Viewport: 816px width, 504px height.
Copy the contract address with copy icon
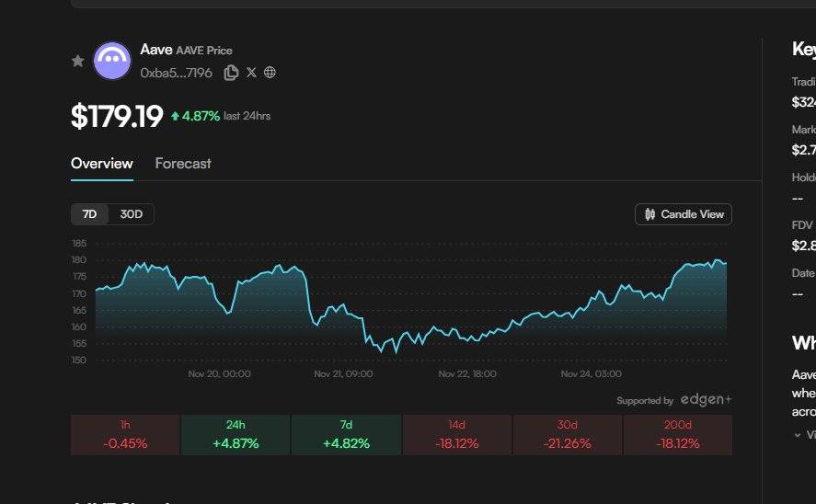click(x=231, y=73)
